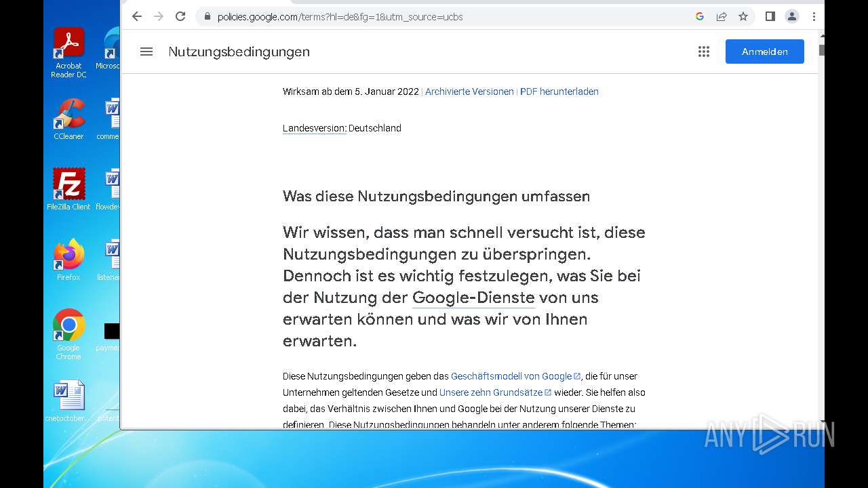Viewport: 868px width, 488px height.
Task: Open the Geschäftsmodell von Google link
Action: click(515, 376)
